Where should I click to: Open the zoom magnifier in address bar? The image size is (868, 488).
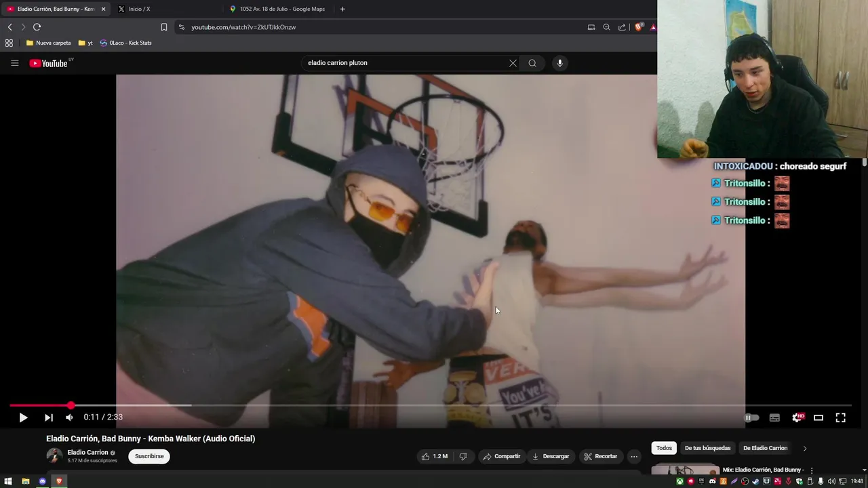(606, 27)
